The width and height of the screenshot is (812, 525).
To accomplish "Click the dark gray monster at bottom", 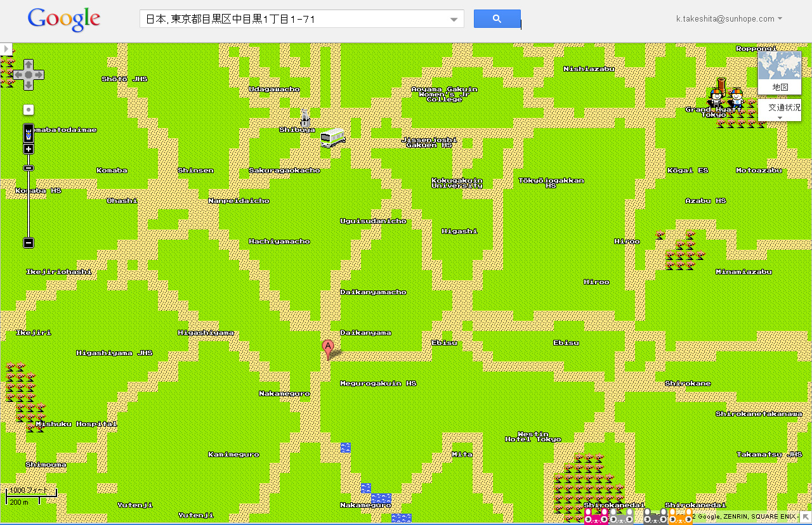I will click(654, 515).
